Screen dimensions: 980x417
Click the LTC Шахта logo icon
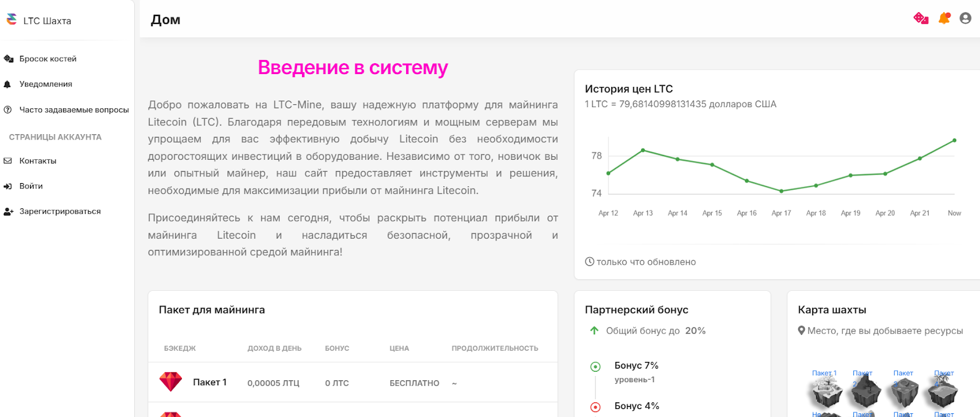point(12,20)
